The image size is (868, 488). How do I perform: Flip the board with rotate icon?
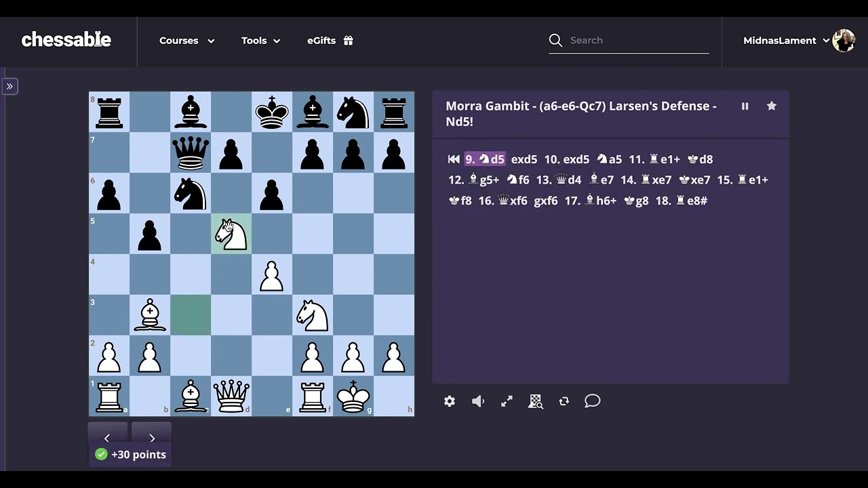click(564, 401)
